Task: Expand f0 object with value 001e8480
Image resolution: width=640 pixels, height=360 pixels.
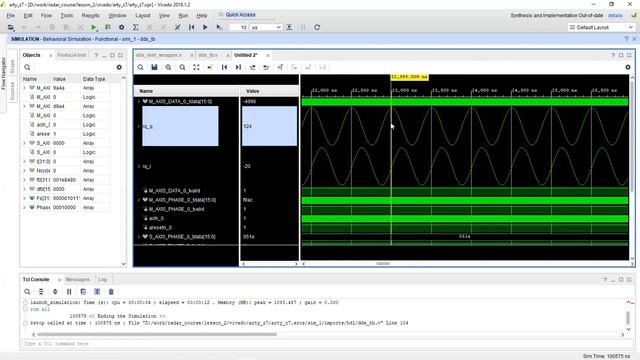Action: click(24, 180)
